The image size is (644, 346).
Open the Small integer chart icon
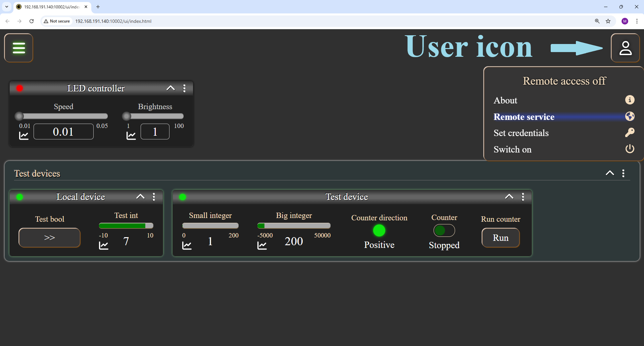(187, 246)
